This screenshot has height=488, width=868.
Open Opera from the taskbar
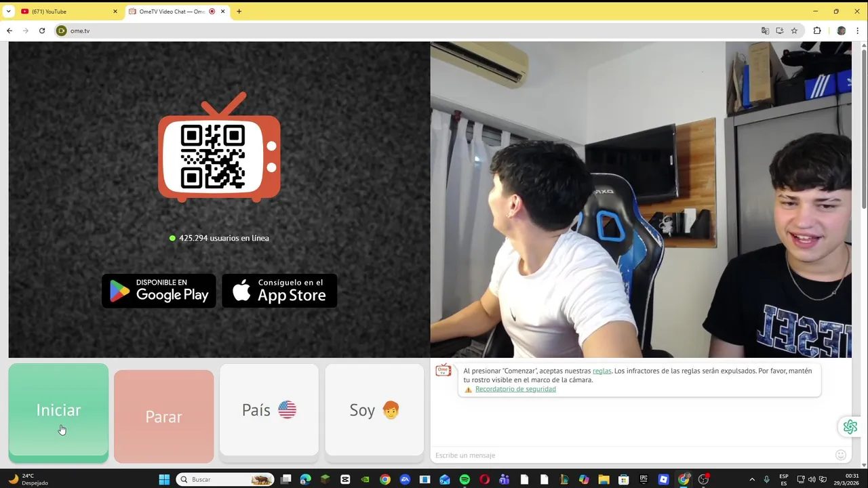coord(484,479)
